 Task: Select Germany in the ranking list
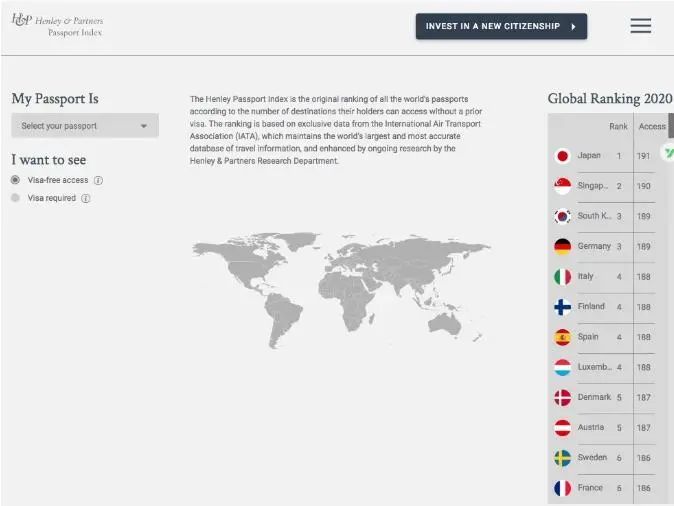coord(594,246)
